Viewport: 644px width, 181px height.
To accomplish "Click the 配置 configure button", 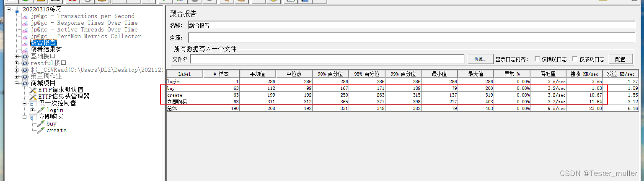I will 621,59.
